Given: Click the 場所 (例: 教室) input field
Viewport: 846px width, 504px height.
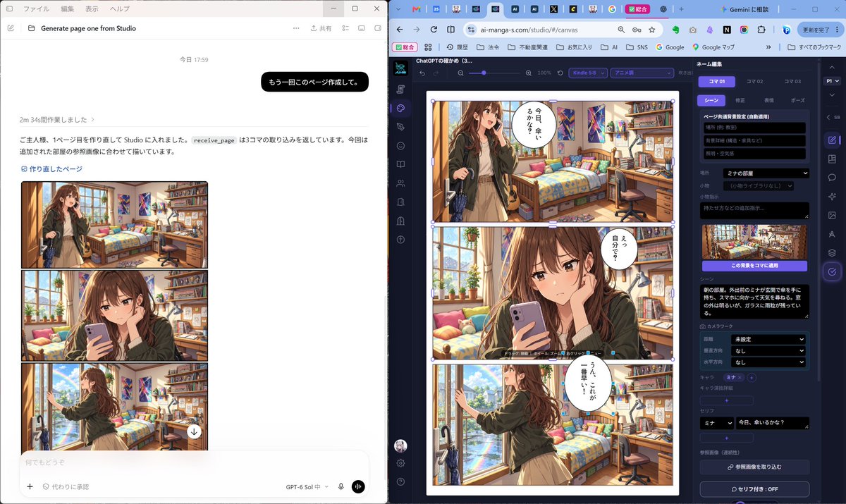Looking at the screenshot, I should (754, 128).
